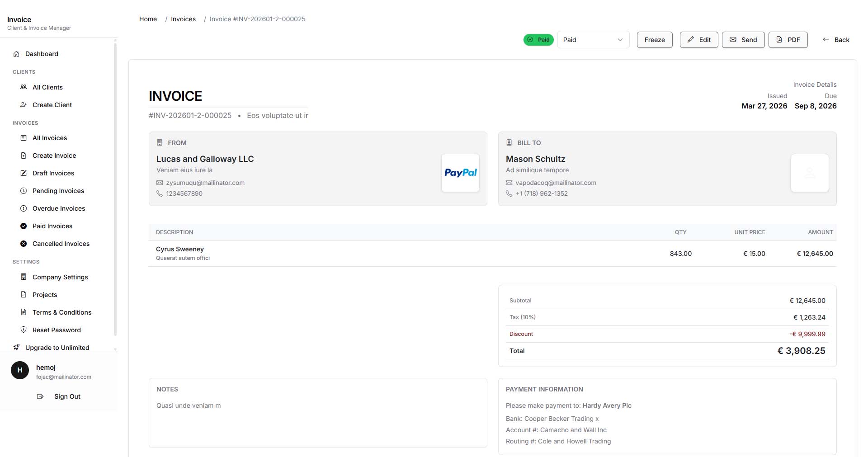Open the Paid status dropdown
The height and width of the screenshot is (457, 868).
click(x=593, y=40)
